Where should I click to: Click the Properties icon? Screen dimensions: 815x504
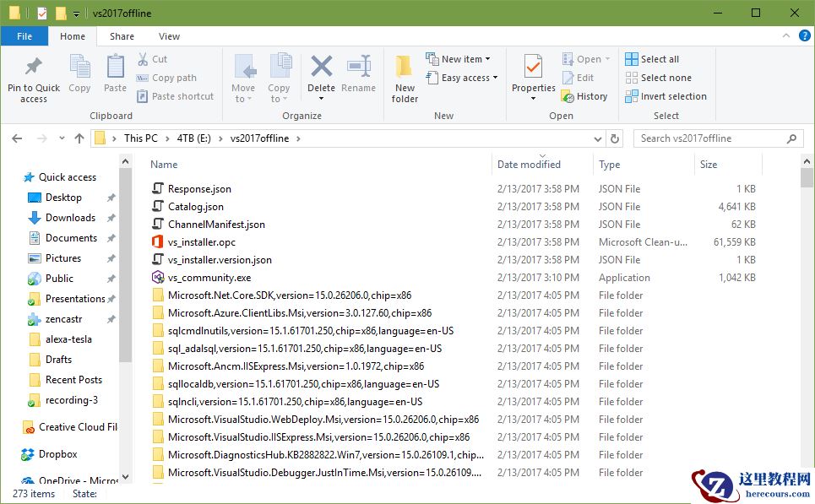pyautogui.click(x=533, y=67)
